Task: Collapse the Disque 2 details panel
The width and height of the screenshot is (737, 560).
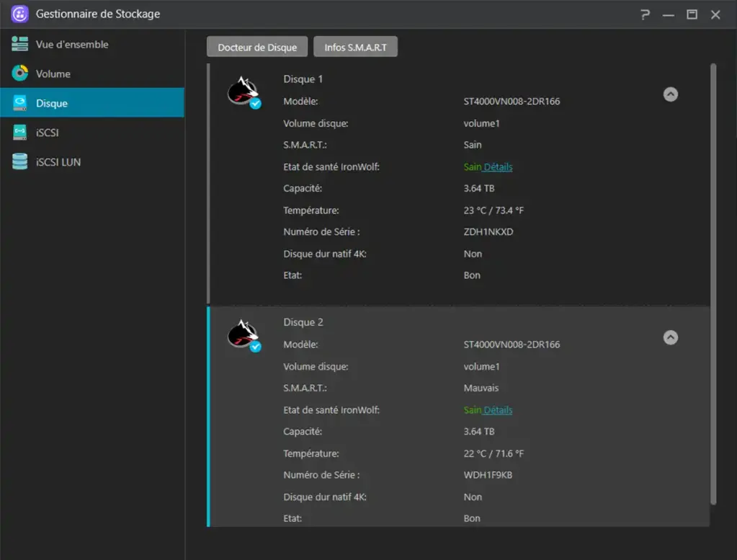Action: click(670, 337)
